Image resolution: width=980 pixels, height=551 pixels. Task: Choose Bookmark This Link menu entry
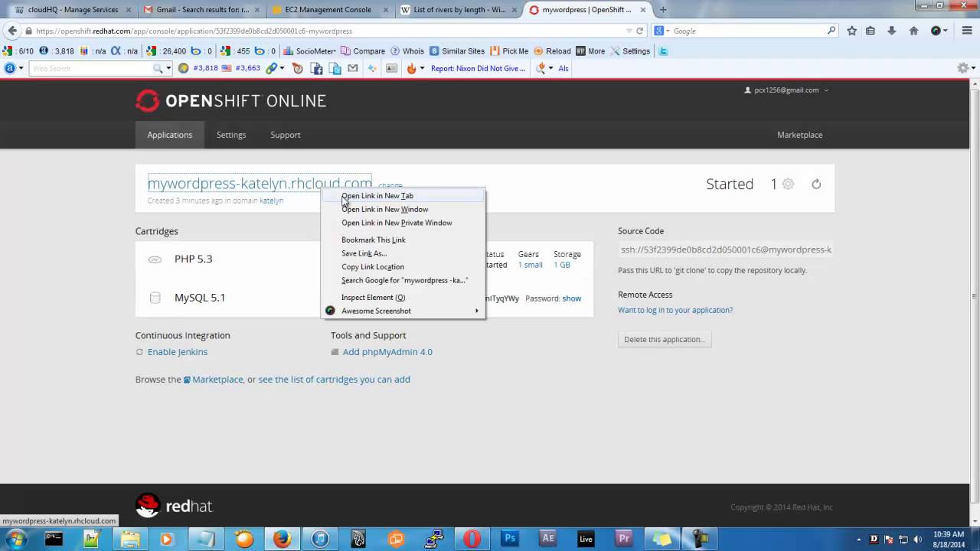pyautogui.click(x=403, y=240)
